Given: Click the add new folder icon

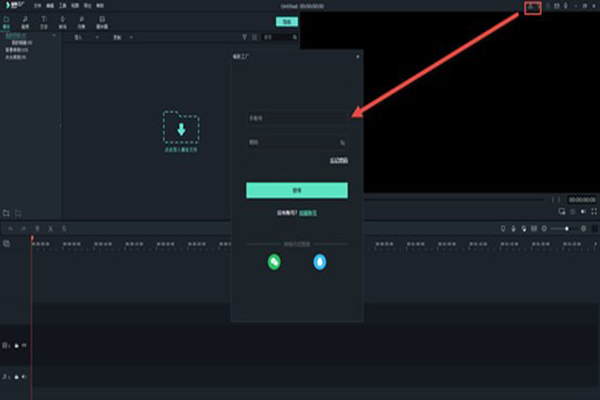Looking at the screenshot, I should (x=6, y=213).
